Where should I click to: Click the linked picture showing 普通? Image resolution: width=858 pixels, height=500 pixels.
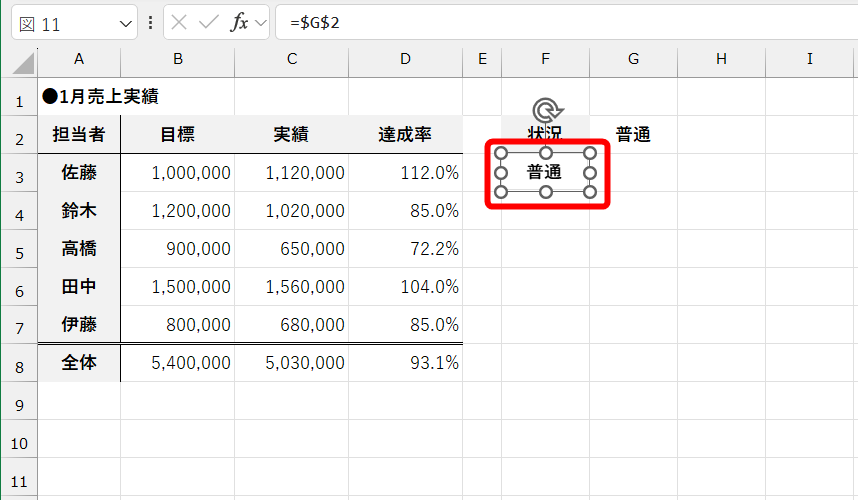pyautogui.click(x=546, y=173)
